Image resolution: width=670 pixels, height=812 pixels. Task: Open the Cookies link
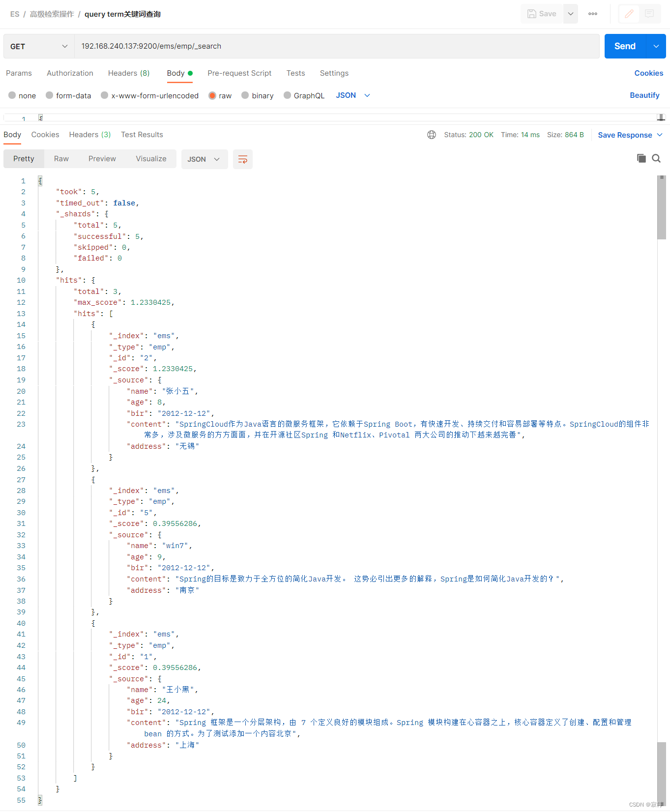(x=648, y=73)
